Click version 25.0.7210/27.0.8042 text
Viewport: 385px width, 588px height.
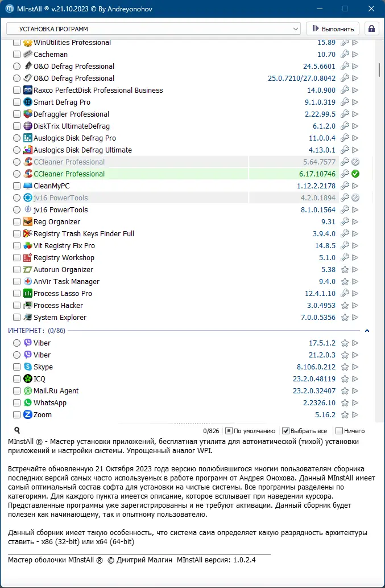302,79
